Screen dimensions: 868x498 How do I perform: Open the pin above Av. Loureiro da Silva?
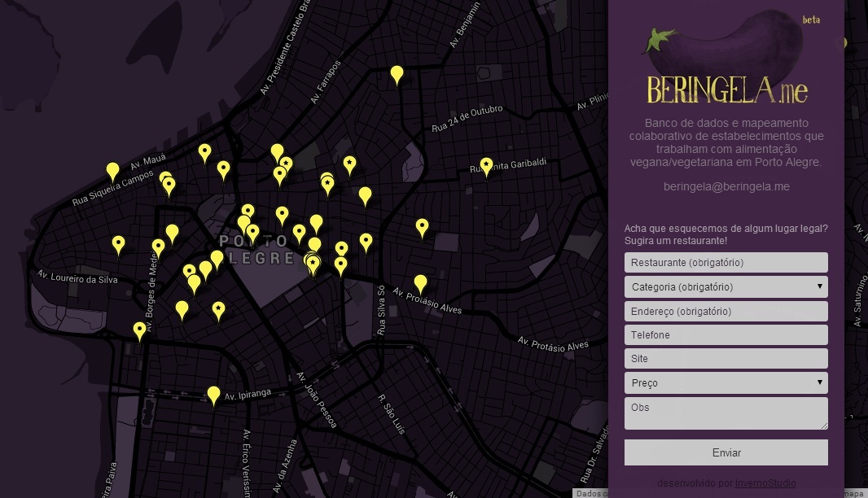pos(118,244)
